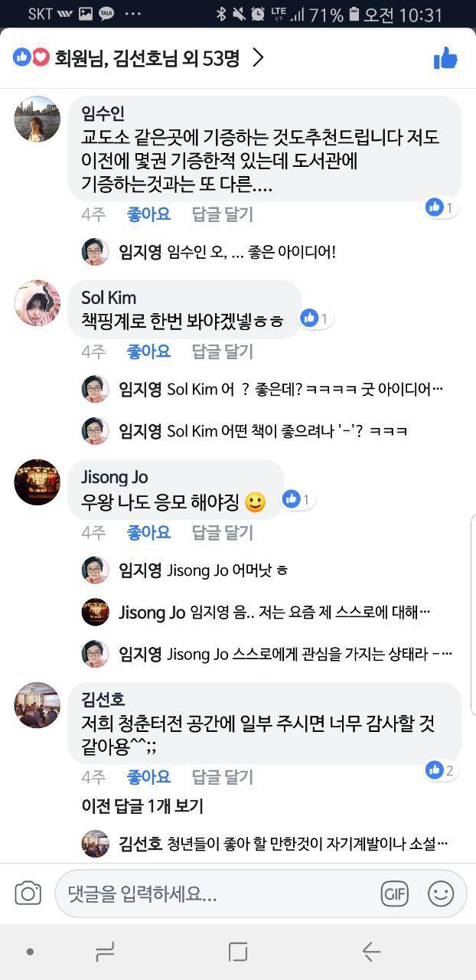Open camera icon beside comment box

(x=28, y=893)
